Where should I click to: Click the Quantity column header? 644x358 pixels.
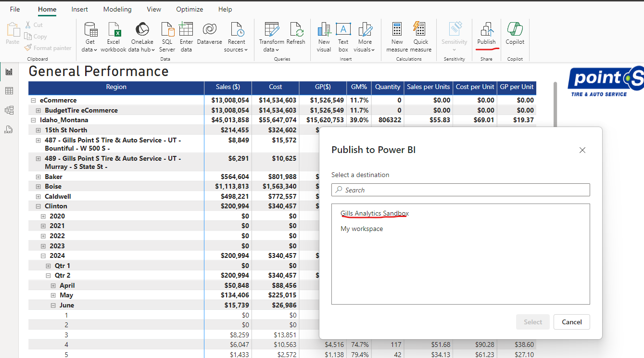(388, 87)
